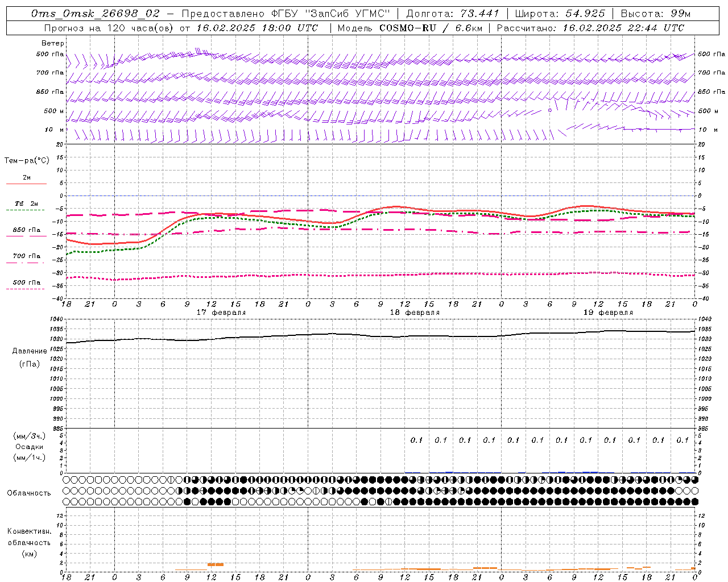The height and width of the screenshot is (582, 728).
Task: Click the Тем-ра(°C) panel label
Action: click(27, 161)
